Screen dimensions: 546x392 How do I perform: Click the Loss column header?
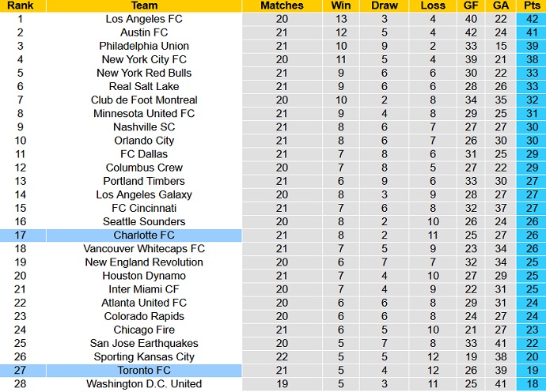[433, 6]
